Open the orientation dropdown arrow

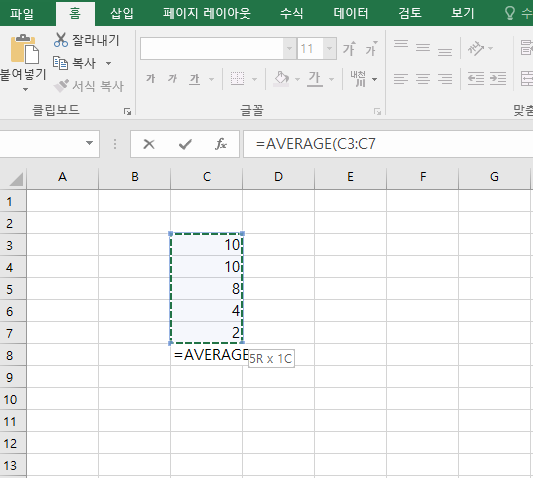(490, 49)
